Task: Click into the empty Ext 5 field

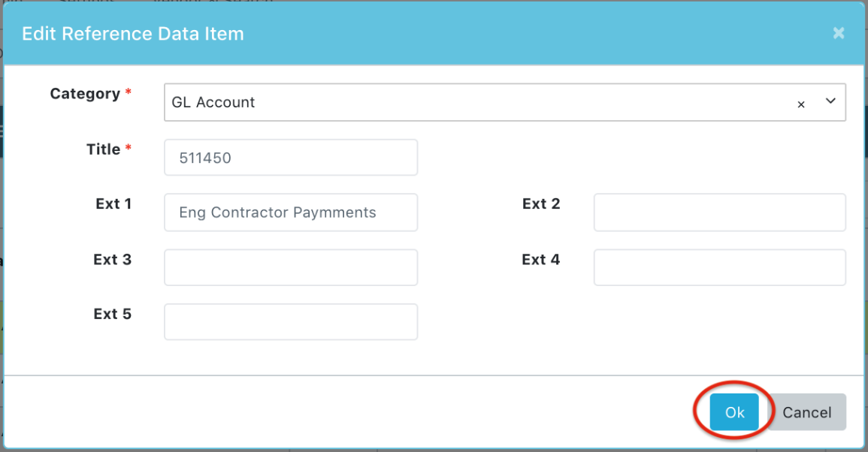Action: [x=291, y=321]
